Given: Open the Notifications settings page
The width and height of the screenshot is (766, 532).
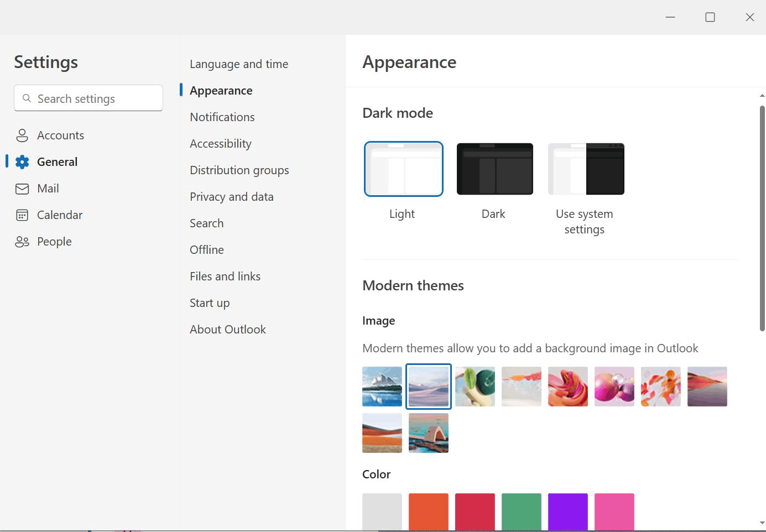Looking at the screenshot, I should pyautogui.click(x=222, y=117).
